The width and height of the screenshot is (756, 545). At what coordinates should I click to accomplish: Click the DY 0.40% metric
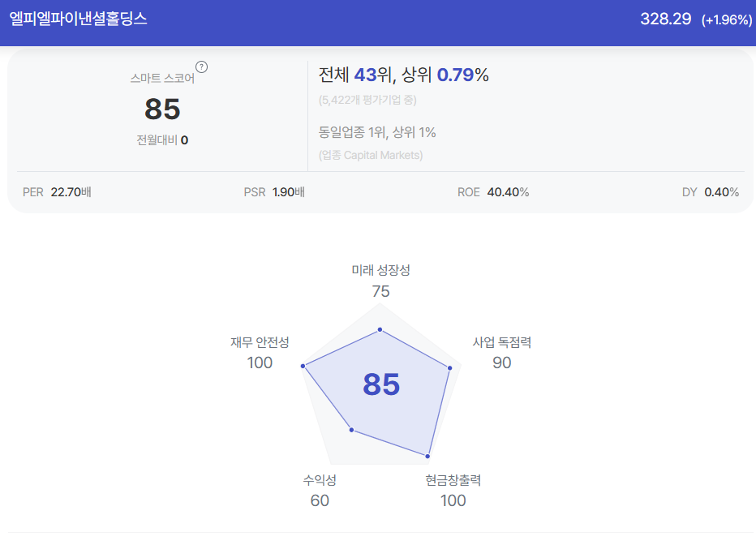tap(711, 192)
